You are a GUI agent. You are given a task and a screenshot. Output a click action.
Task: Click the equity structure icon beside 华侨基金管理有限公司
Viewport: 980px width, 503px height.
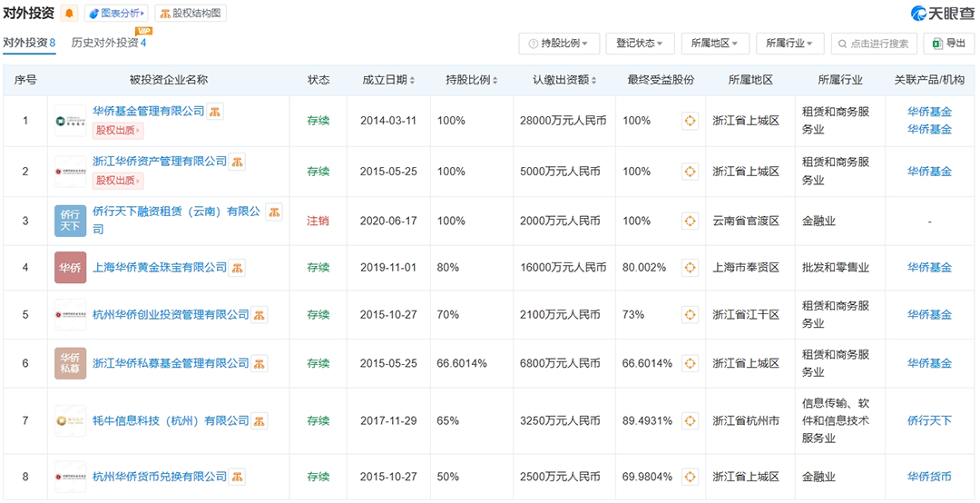[215, 112]
